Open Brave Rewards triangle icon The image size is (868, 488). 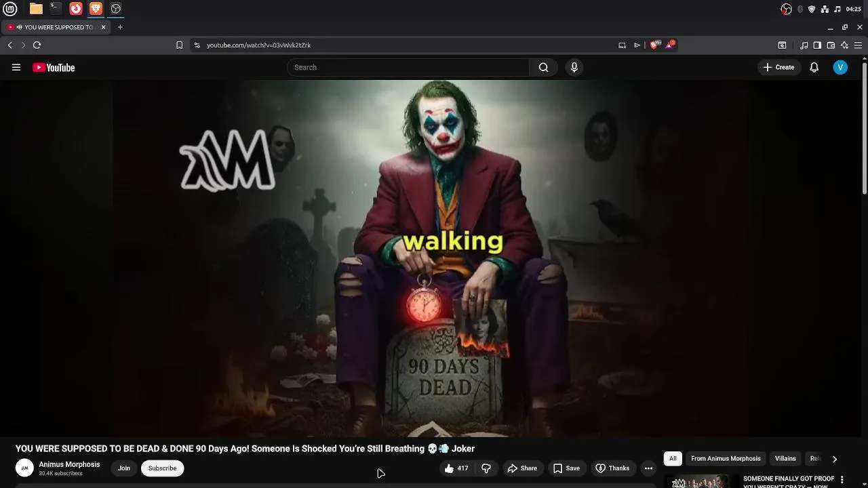[x=671, y=45]
